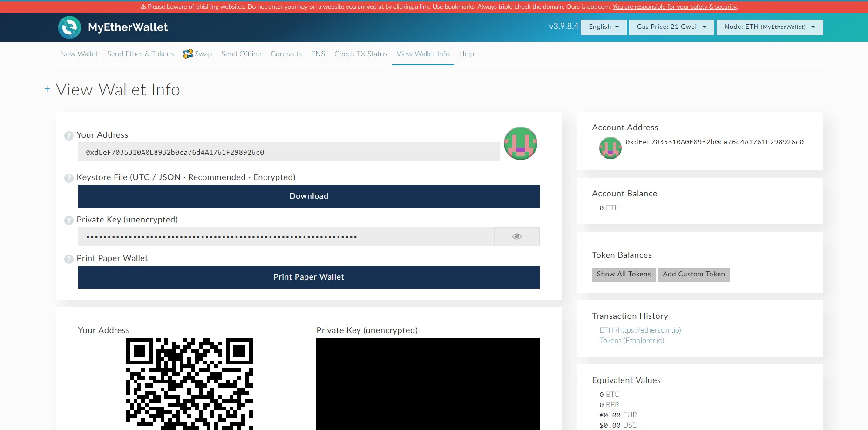Click the blacked-out Private Key QR image
The image size is (868, 430).
click(x=428, y=384)
